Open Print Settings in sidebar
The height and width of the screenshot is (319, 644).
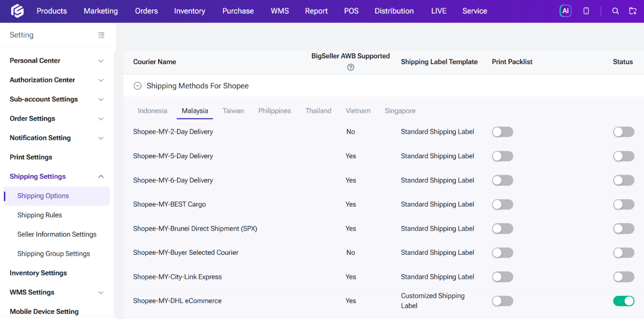pos(31,157)
